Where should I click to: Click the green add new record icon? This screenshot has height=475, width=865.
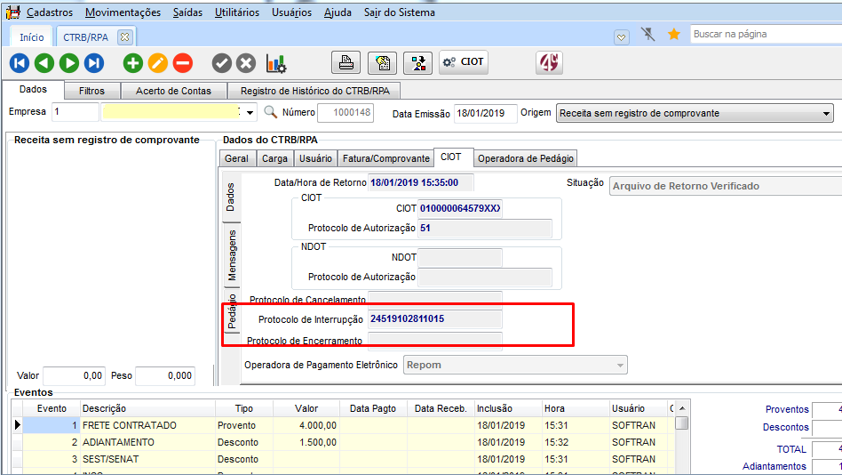(132, 63)
